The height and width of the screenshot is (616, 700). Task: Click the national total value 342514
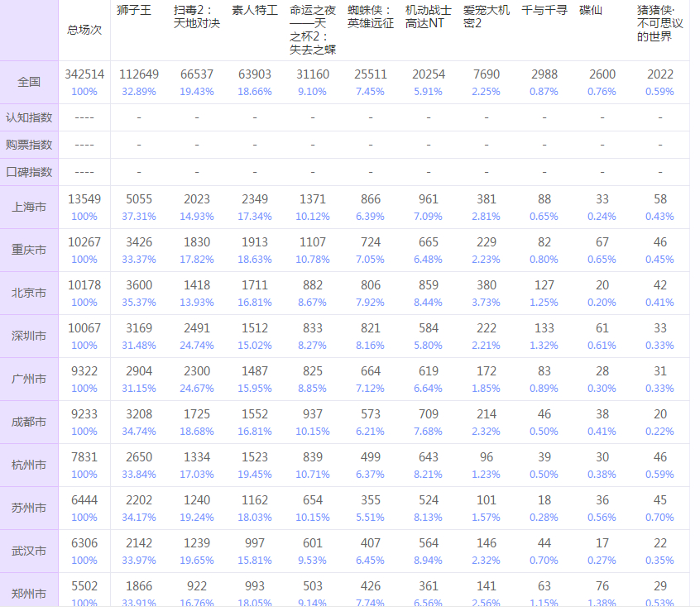tap(84, 74)
